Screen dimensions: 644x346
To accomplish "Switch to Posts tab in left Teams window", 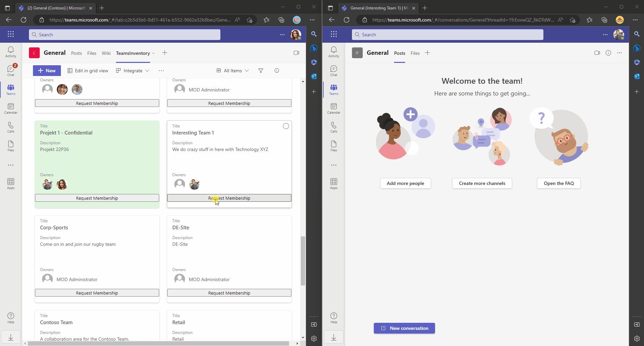I will coord(76,53).
